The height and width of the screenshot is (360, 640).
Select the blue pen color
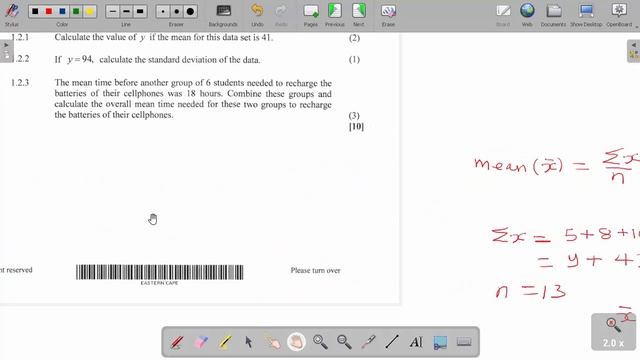coord(62,11)
